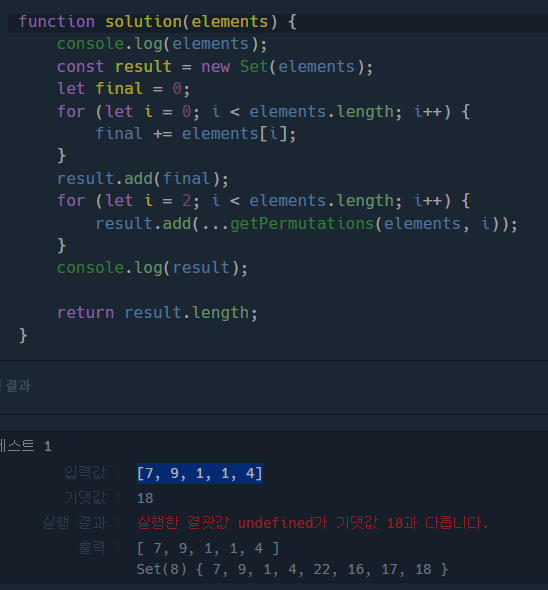This screenshot has width=548, height=590.
Task: Click the 'function solution(elements) {' code line
Action: [x=158, y=22]
